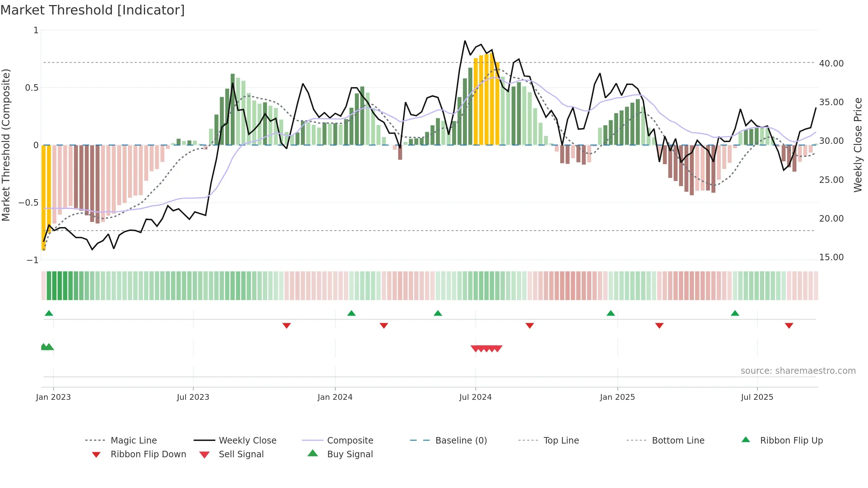Click the ribbon flip down marker near Aug 2025

[789, 326]
